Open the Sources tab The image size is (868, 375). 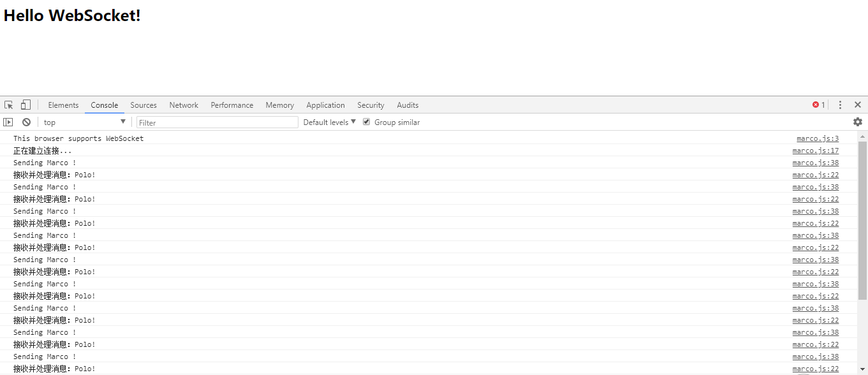click(x=143, y=105)
